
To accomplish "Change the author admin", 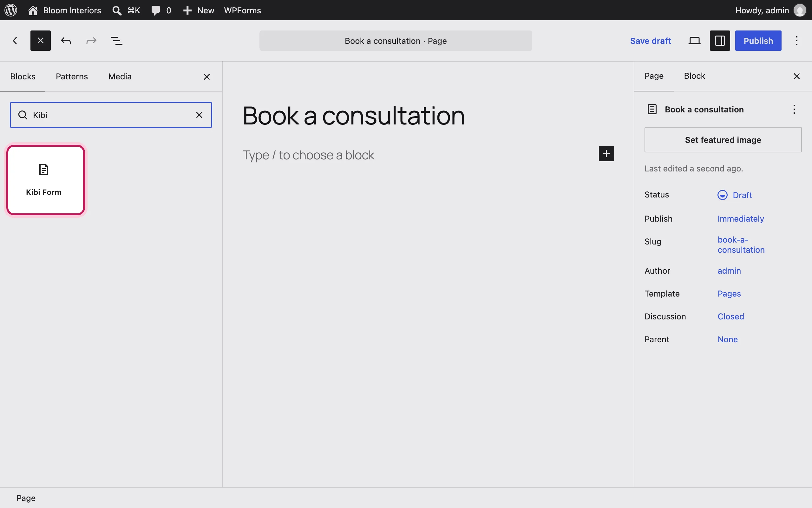I will (x=729, y=271).
